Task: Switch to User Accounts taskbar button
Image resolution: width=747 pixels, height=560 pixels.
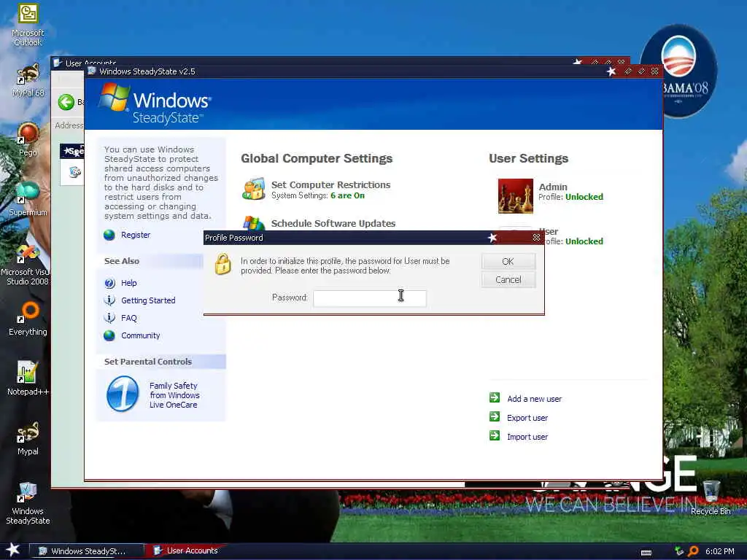Action: [186, 551]
